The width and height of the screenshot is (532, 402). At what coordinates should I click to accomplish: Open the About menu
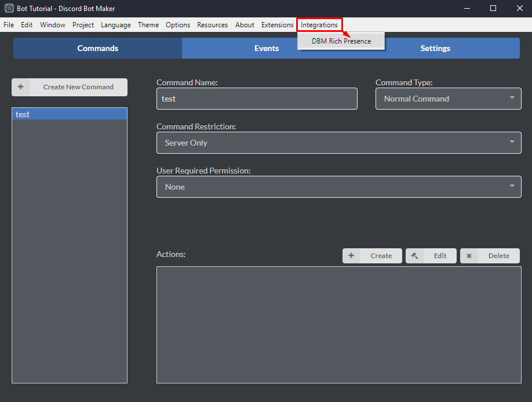pyautogui.click(x=245, y=25)
